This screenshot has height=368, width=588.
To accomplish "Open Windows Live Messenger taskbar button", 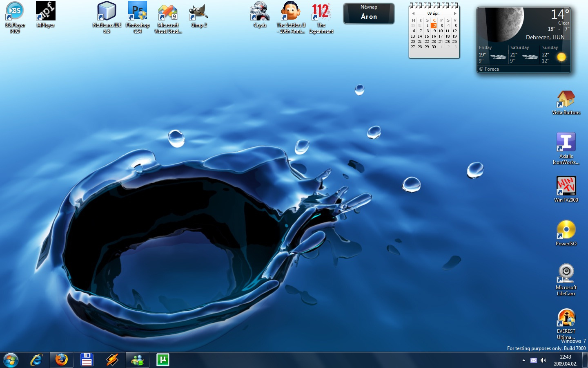I will [138, 360].
